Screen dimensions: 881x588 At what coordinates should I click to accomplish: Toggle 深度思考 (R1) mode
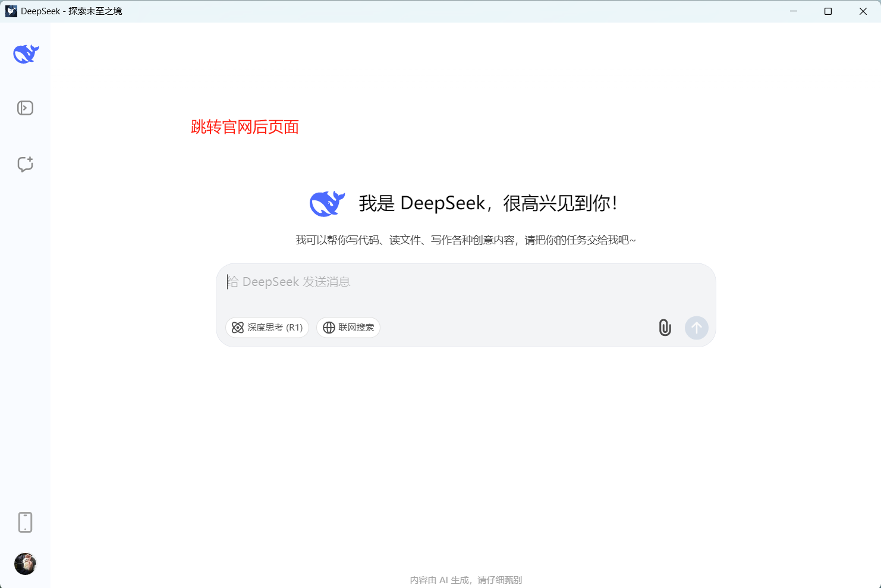pyautogui.click(x=267, y=328)
